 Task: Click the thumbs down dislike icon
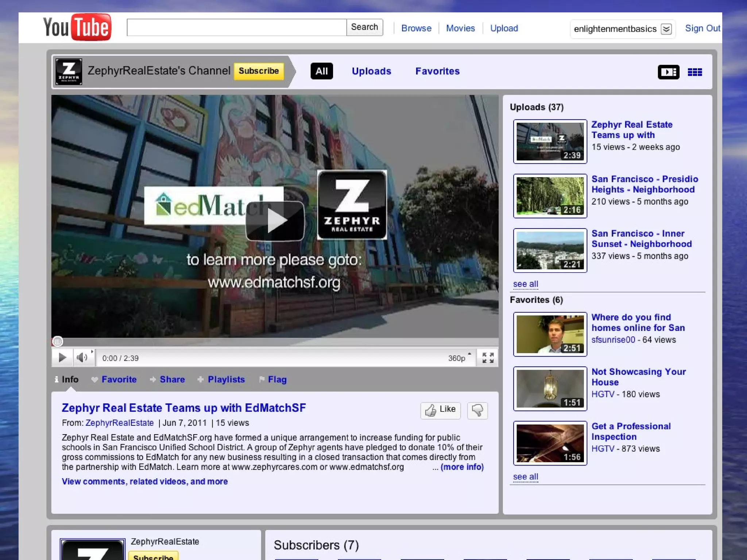click(x=477, y=411)
